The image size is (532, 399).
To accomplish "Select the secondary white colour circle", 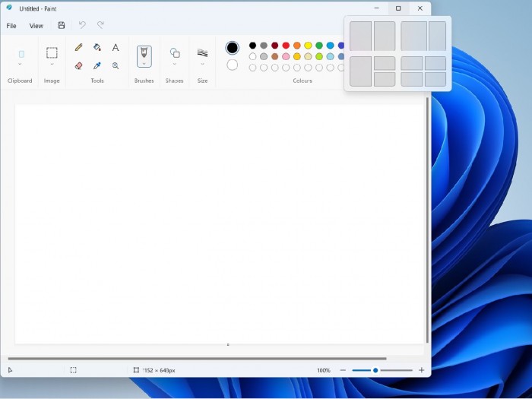I will (233, 65).
